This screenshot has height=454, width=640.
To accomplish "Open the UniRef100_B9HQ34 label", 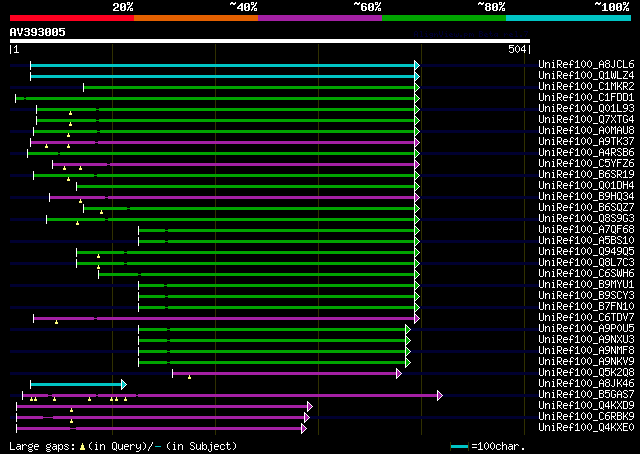I will point(586,197).
